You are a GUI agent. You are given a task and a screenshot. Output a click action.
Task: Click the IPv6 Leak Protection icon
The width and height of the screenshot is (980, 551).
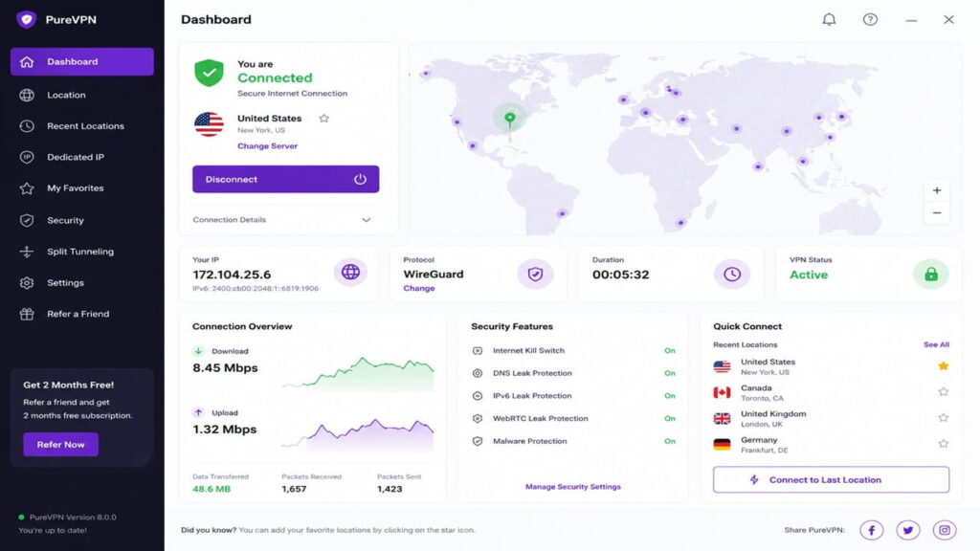pos(478,395)
